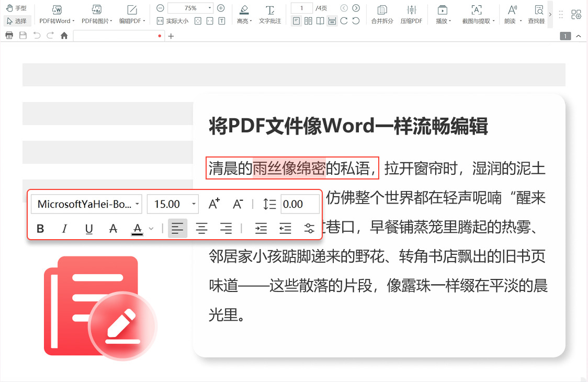588x382 pixels.
Task: Open the PDF转图片 dropdown
Action: pos(97,15)
